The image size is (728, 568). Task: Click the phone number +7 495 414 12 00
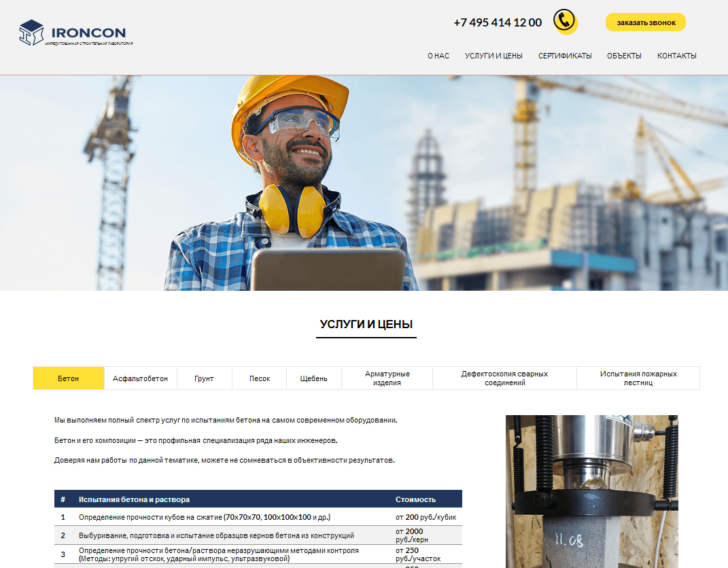click(498, 22)
